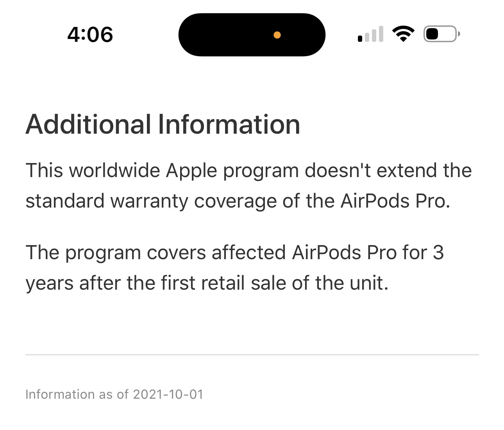Tap the date "2021-10-01" in footnote
504x430 pixels.
[x=168, y=394]
